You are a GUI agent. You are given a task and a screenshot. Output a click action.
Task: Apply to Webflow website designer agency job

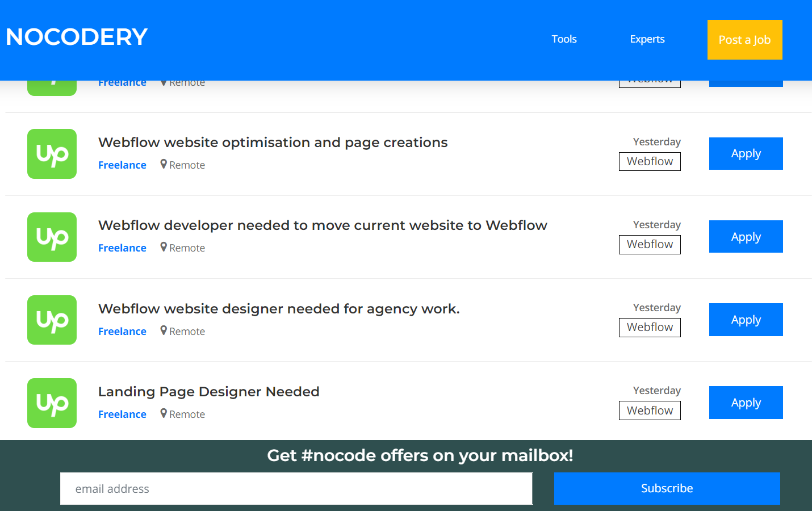click(746, 320)
